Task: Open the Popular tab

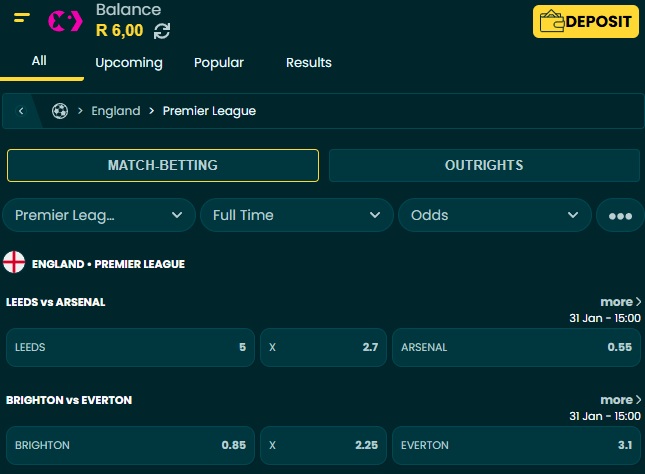Action: pyautogui.click(x=219, y=62)
